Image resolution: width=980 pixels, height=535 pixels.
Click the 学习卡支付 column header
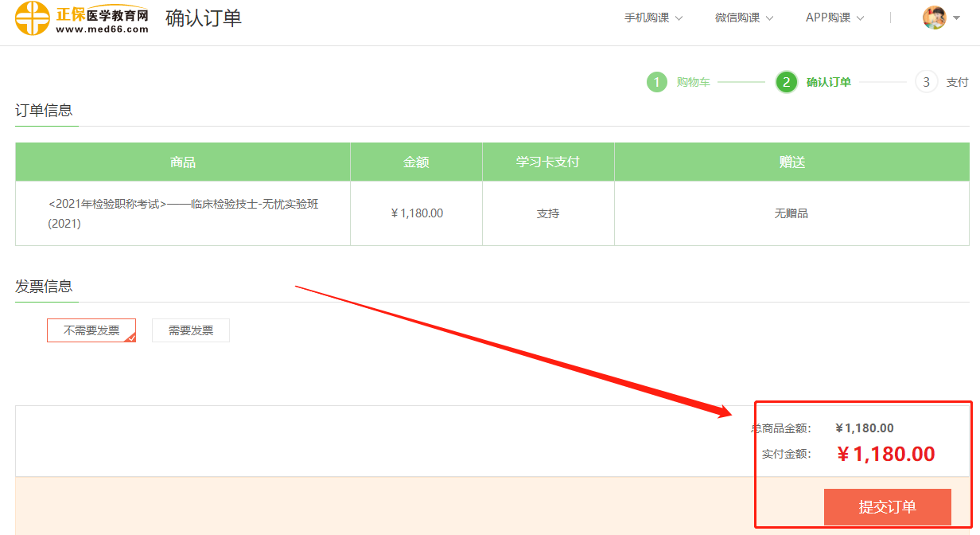547,162
